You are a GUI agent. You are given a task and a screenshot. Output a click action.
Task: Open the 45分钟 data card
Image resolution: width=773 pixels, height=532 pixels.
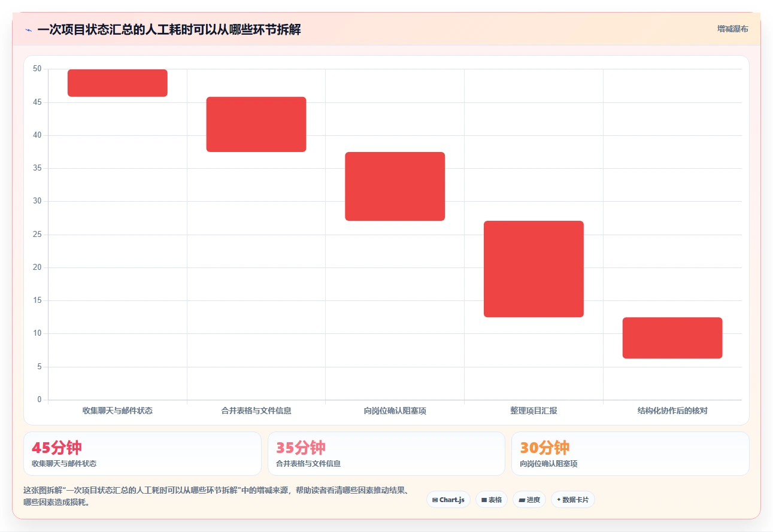point(143,454)
